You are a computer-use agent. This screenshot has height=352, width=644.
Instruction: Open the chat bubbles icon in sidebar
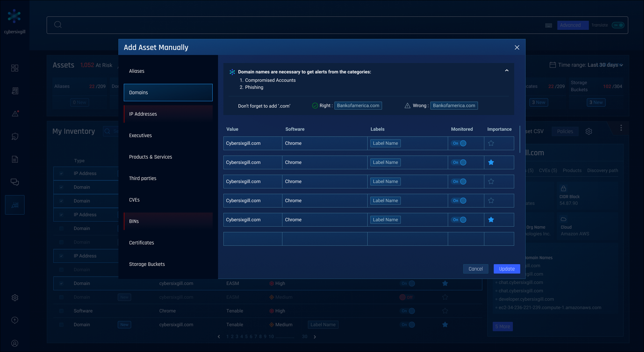(15, 182)
